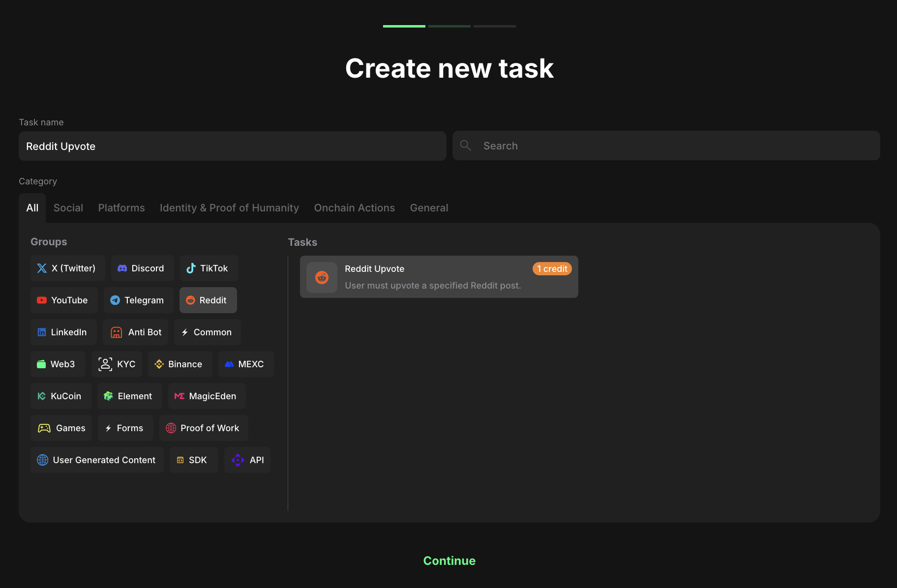Image resolution: width=897 pixels, height=588 pixels.
Task: Pick the Common lightning icon
Action: coord(185,332)
